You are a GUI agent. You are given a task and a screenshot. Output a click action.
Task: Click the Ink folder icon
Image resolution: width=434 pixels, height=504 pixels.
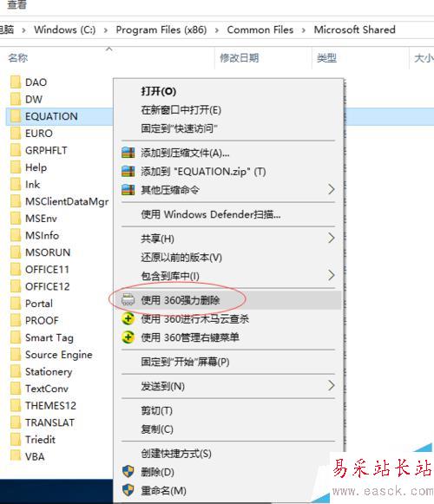16,185
